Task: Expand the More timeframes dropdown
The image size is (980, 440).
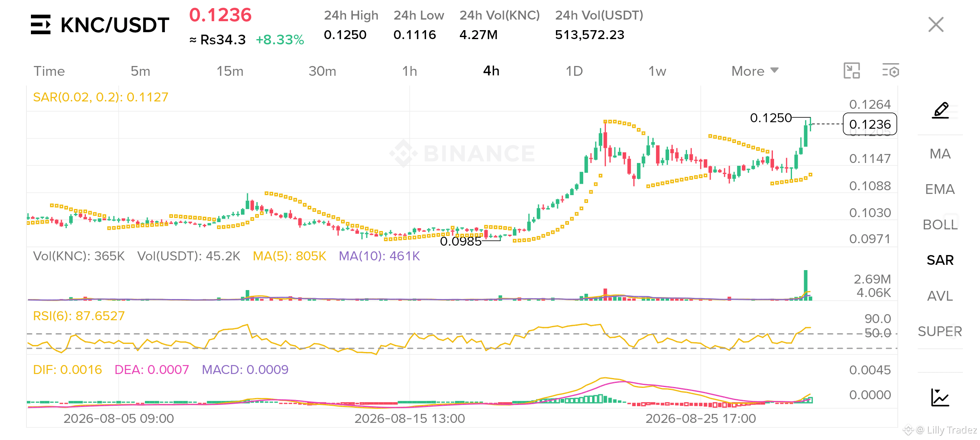Action: [x=755, y=71]
